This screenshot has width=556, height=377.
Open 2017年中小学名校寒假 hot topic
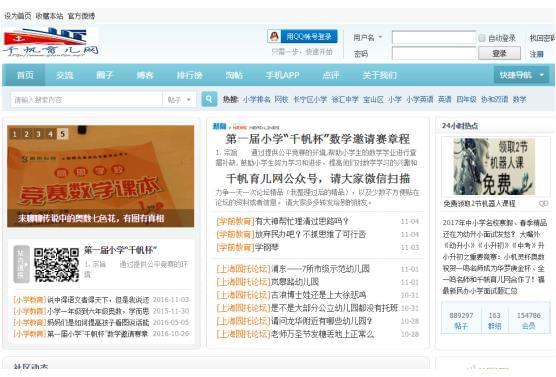[495, 223]
